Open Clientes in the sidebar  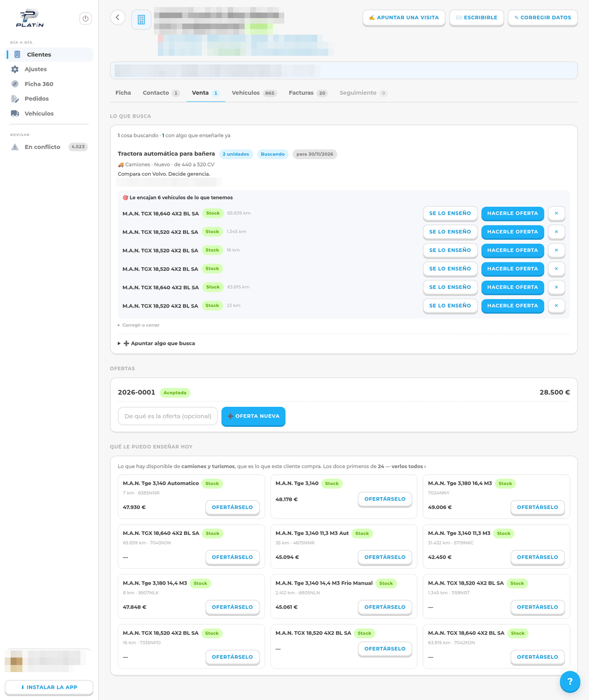point(50,55)
